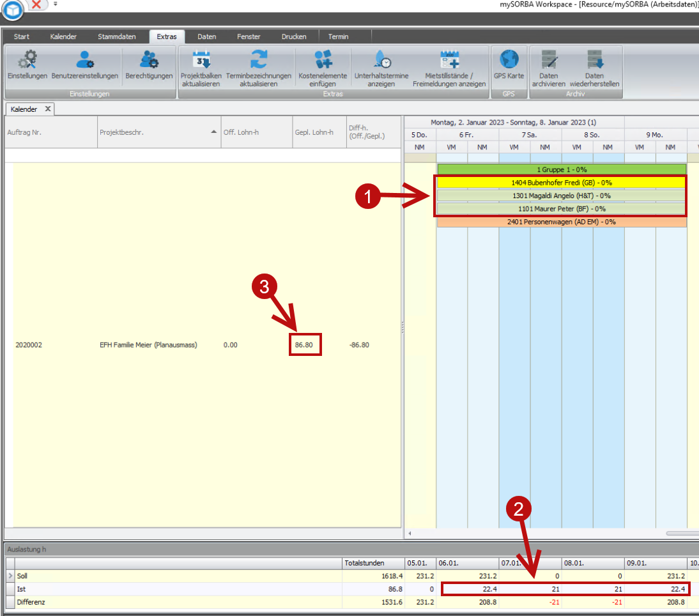Viewport: 699px width, 616px height.
Task: Click Terminbezeichnungen aktualisieren refresh icon
Action: (x=258, y=61)
